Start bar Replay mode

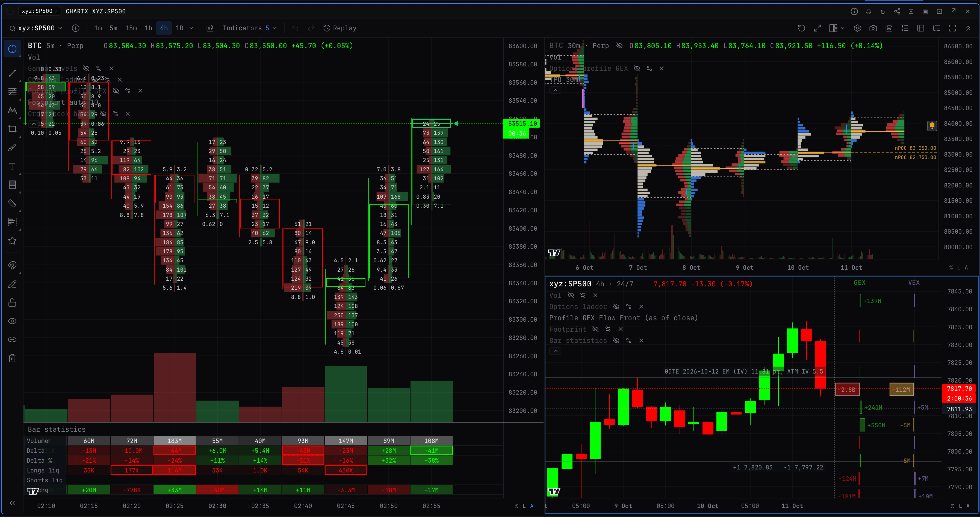click(x=340, y=28)
